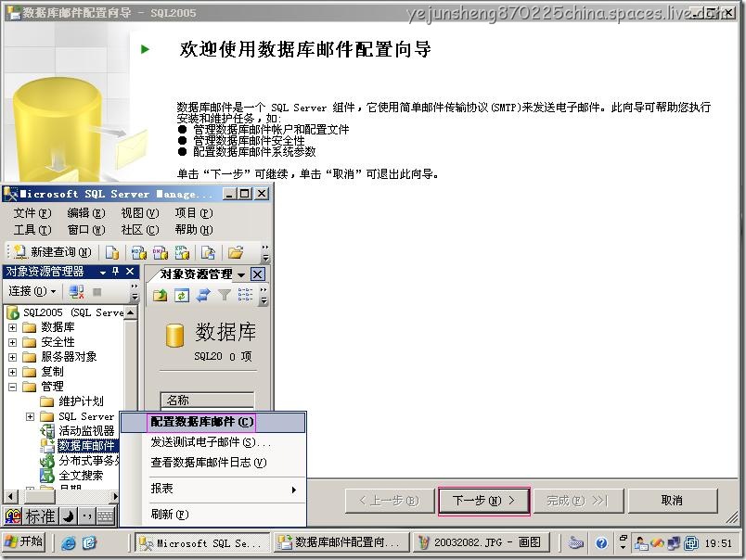Image resolution: width=746 pixels, height=560 pixels.
Task: Click the 下一步(N) > wizard button
Action: click(483, 501)
